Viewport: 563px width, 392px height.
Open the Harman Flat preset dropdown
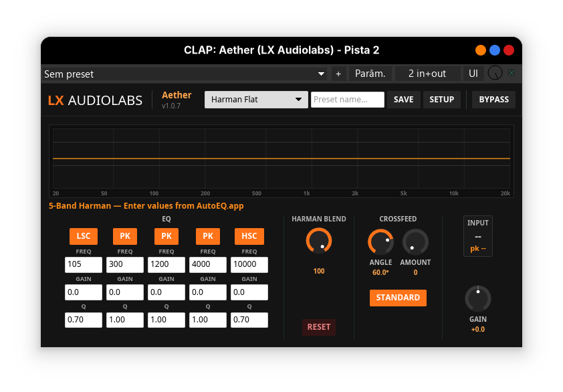click(x=256, y=100)
